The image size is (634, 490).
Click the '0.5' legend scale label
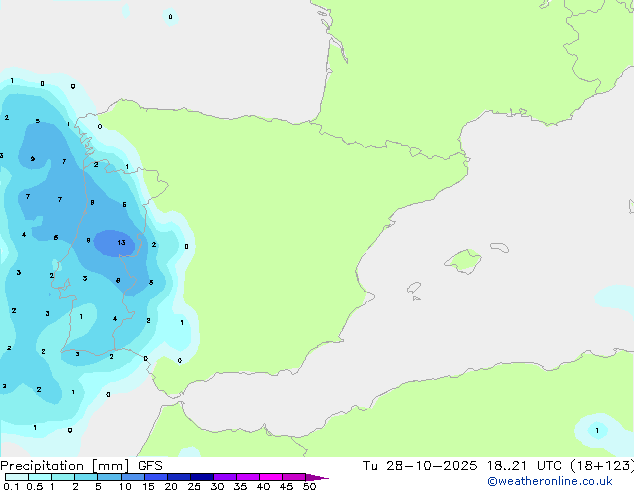[35, 486]
